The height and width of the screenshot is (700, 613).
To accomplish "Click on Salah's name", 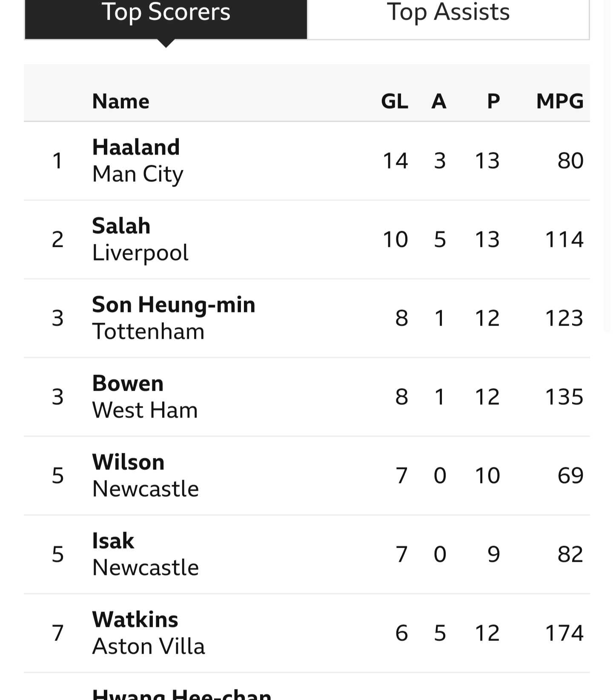I will (x=121, y=226).
